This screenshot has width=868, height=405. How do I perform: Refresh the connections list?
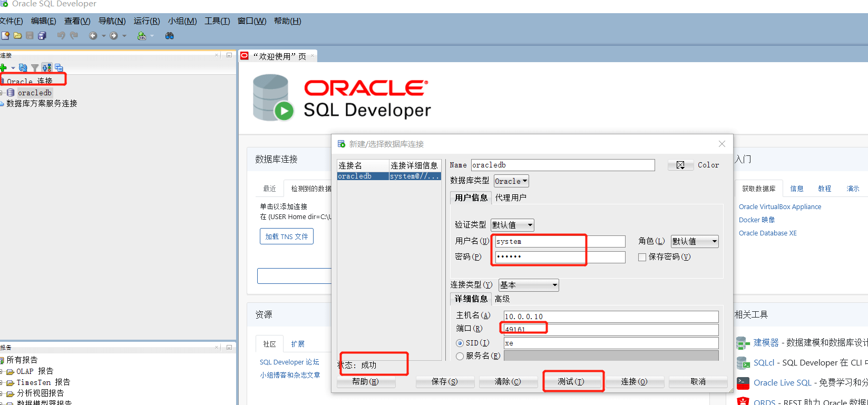click(x=23, y=68)
